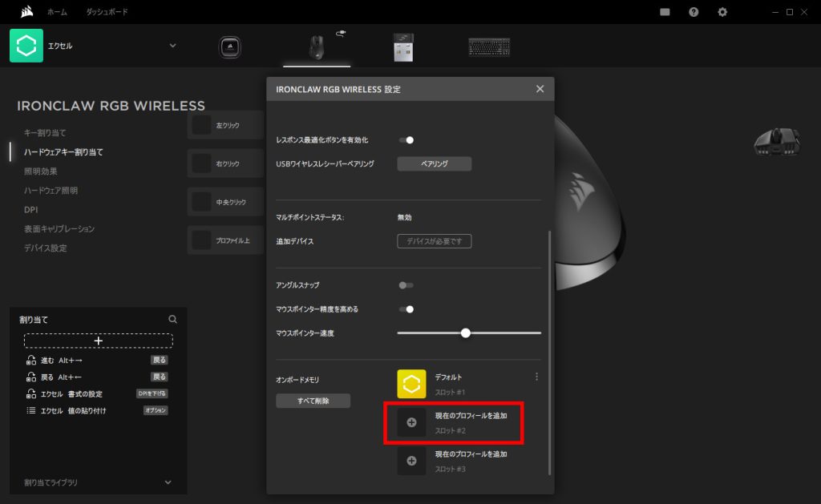Screen dimensions: 821x504
Task: Click lock icon beside 戻る Alt+←
Action: coord(31,377)
